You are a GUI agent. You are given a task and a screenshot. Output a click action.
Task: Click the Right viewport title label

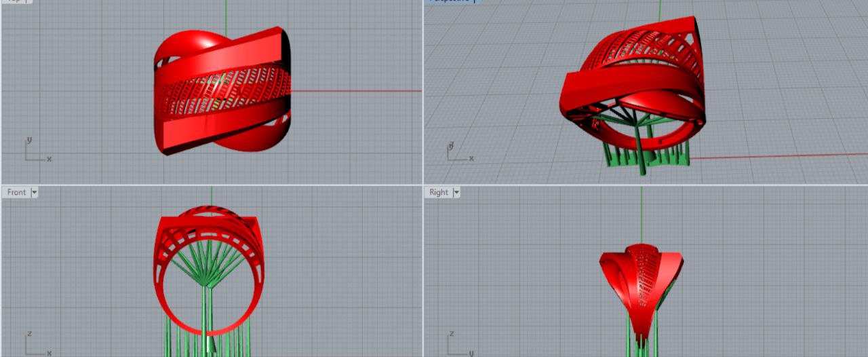[x=439, y=193]
